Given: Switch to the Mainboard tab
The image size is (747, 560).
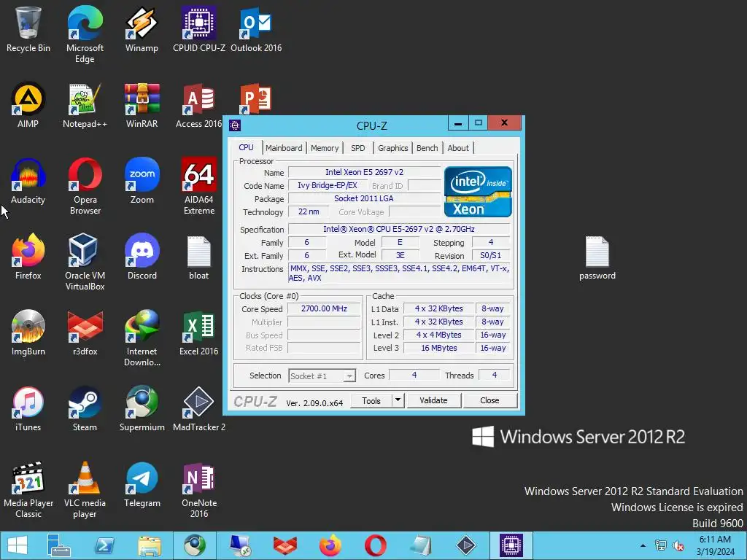Looking at the screenshot, I should point(284,148).
